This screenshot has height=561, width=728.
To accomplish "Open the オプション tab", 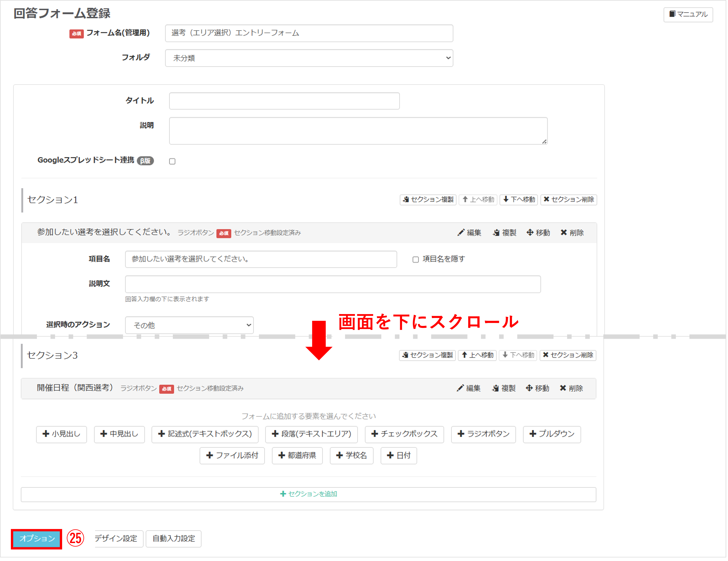I will (37, 538).
